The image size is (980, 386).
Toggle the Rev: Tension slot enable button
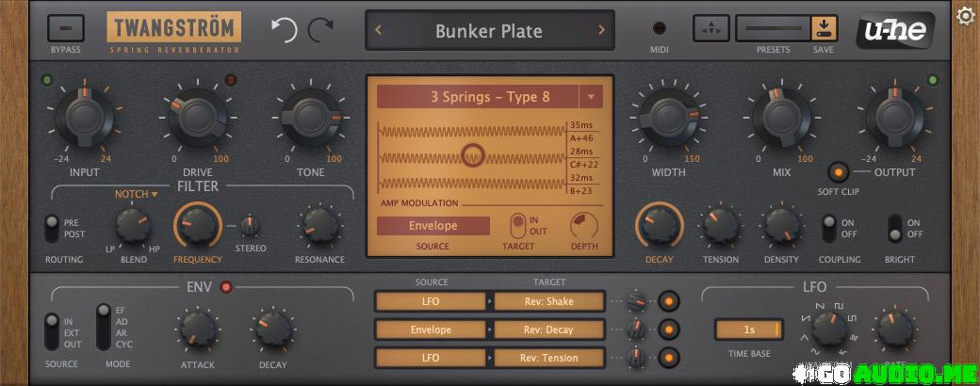pyautogui.click(x=669, y=358)
